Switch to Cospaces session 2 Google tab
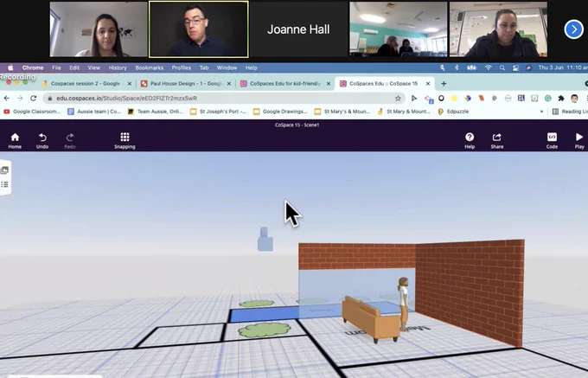 click(x=87, y=84)
